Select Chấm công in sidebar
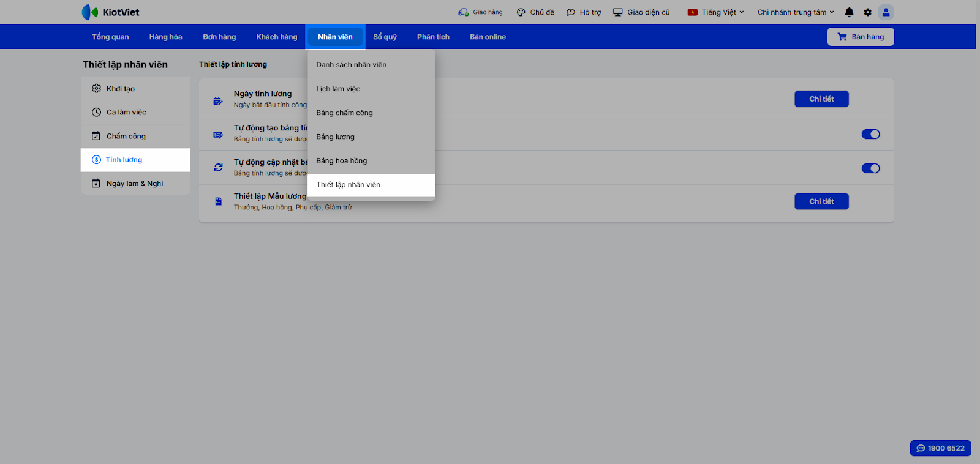This screenshot has height=464, width=980. (x=135, y=136)
